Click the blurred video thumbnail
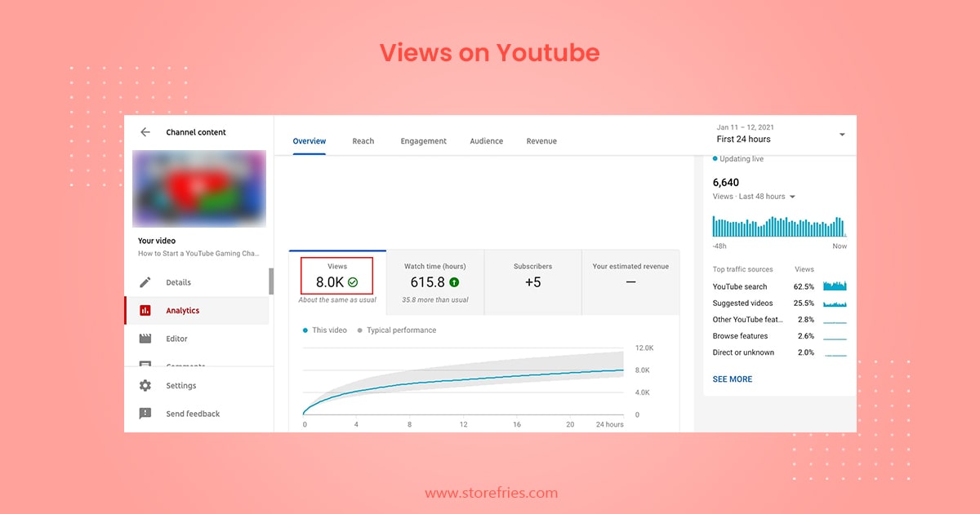980x514 pixels. pos(199,188)
